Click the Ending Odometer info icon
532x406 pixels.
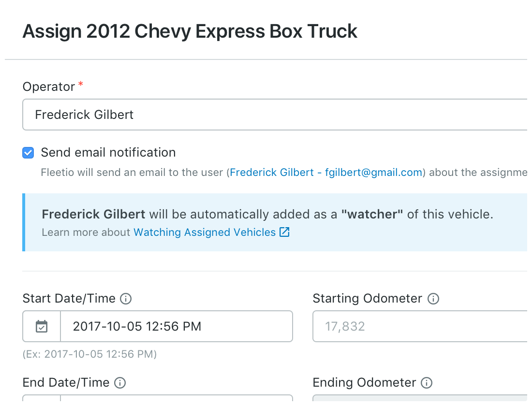427,383
